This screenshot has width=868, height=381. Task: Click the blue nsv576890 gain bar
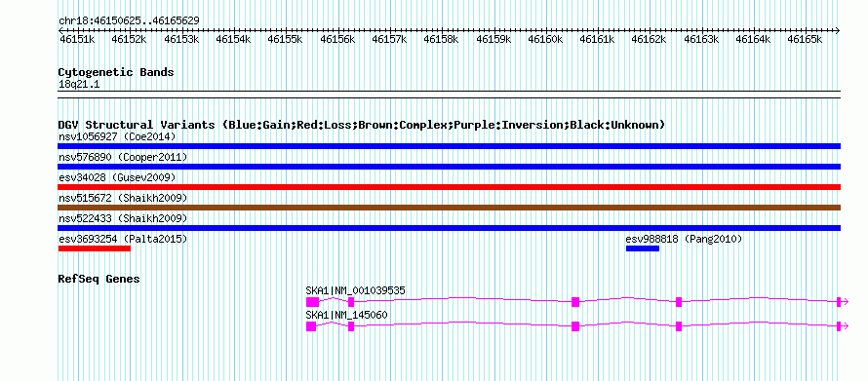tap(449, 167)
